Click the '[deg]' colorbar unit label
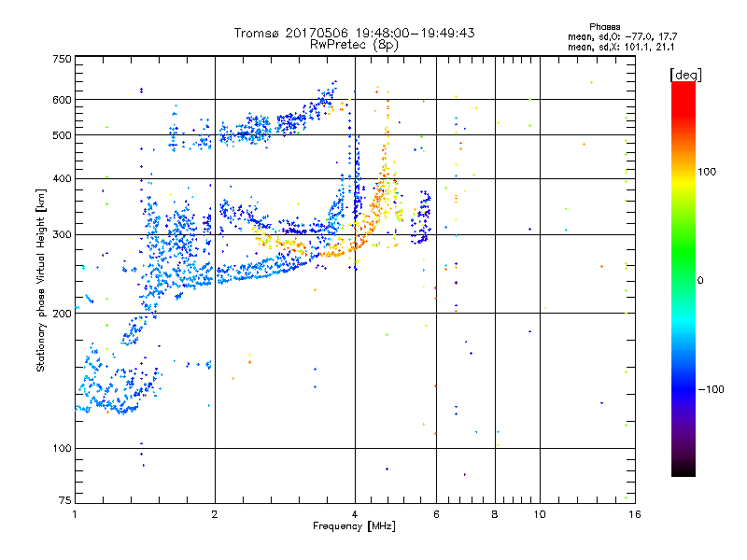 pyautogui.click(x=685, y=75)
